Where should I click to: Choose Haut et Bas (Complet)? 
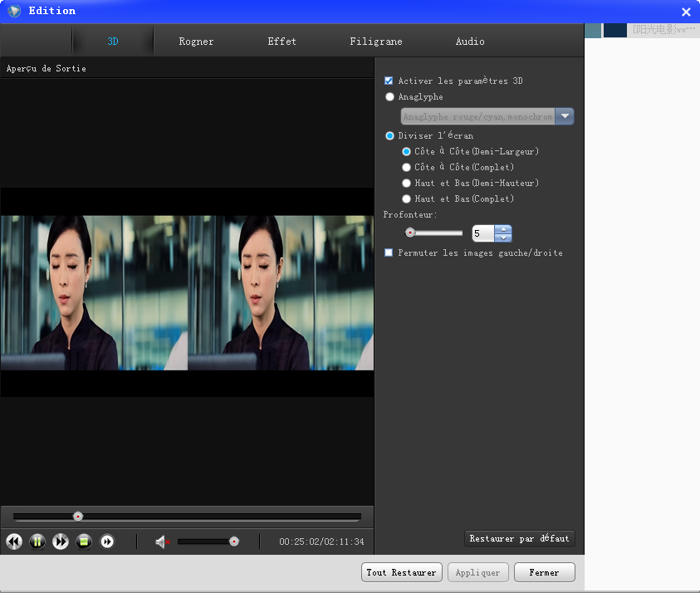click(x=406, y=198)
